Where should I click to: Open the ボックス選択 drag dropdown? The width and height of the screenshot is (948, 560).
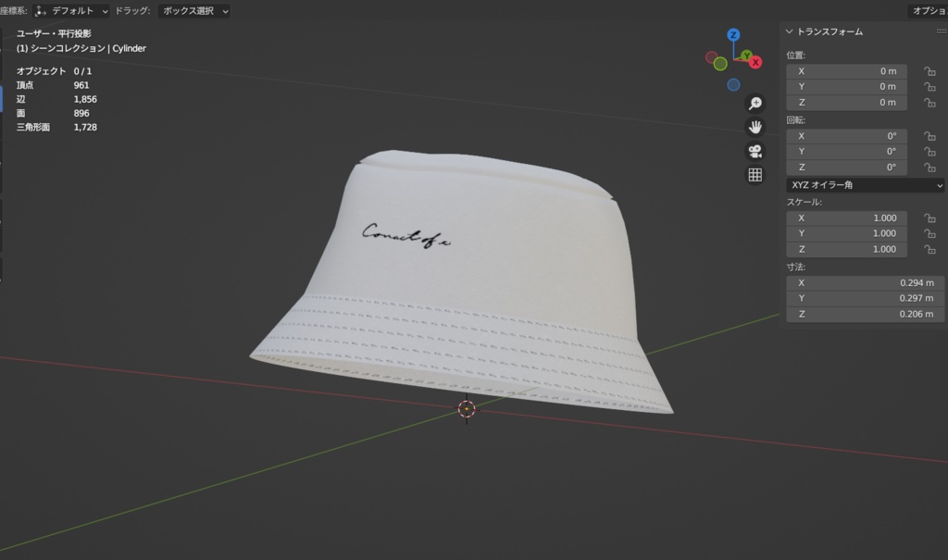click(194, 11)
